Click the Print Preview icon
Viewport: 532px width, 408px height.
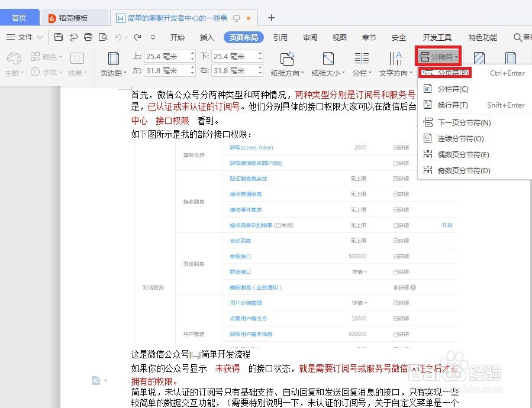102,37
